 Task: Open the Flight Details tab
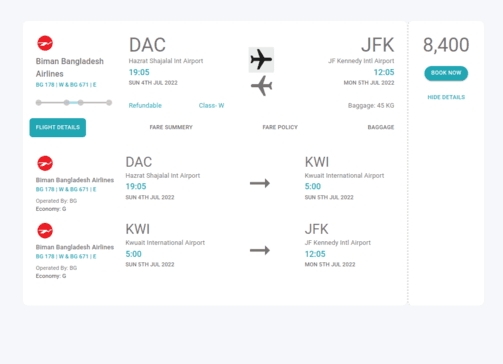(x=58, y=127)
